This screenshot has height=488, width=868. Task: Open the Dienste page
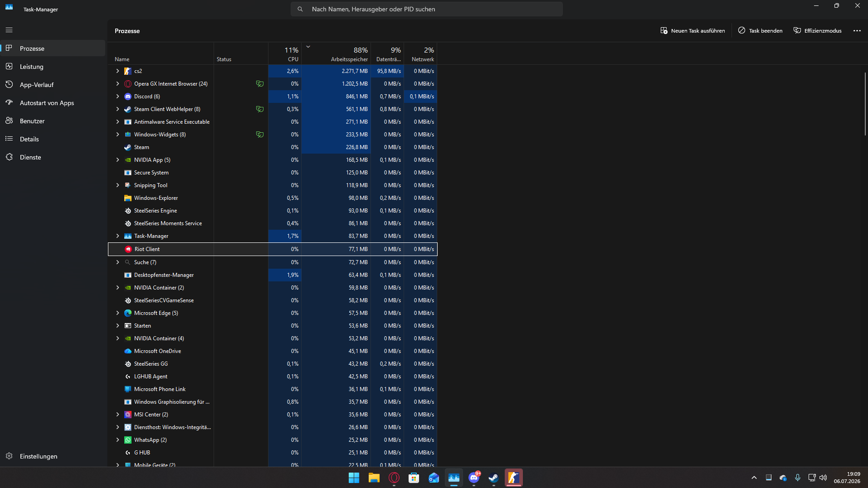click(x=53, y=157)
